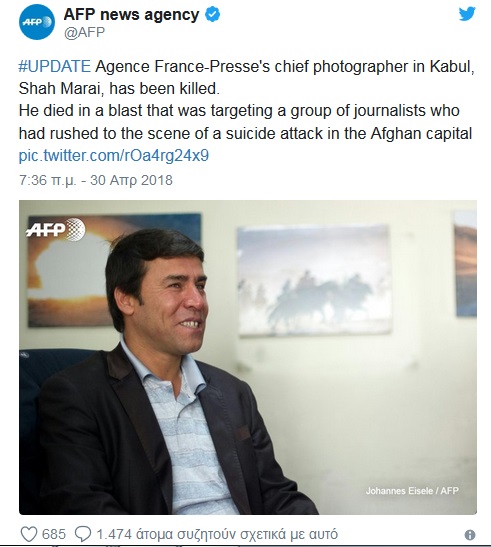Viewport: 491px width, 547px height.
Task: Click the AFP watermark logo on photo
Action: click(x=55, y=229)
